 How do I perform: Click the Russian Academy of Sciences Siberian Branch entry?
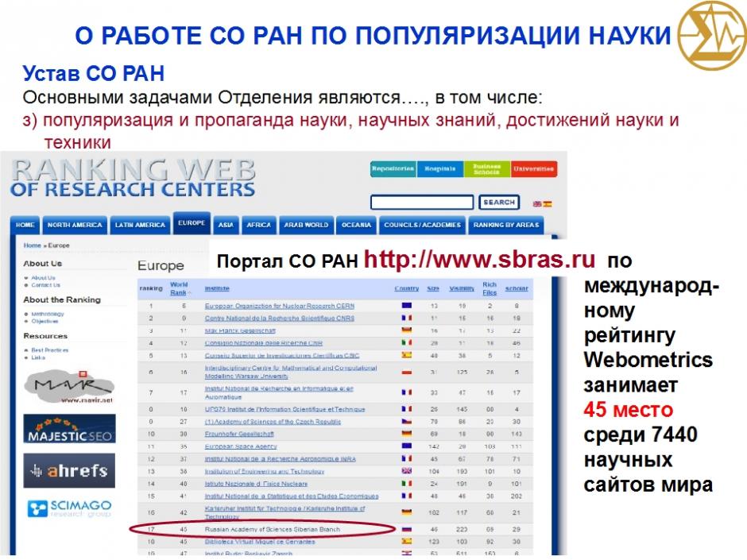coord(273,530)
